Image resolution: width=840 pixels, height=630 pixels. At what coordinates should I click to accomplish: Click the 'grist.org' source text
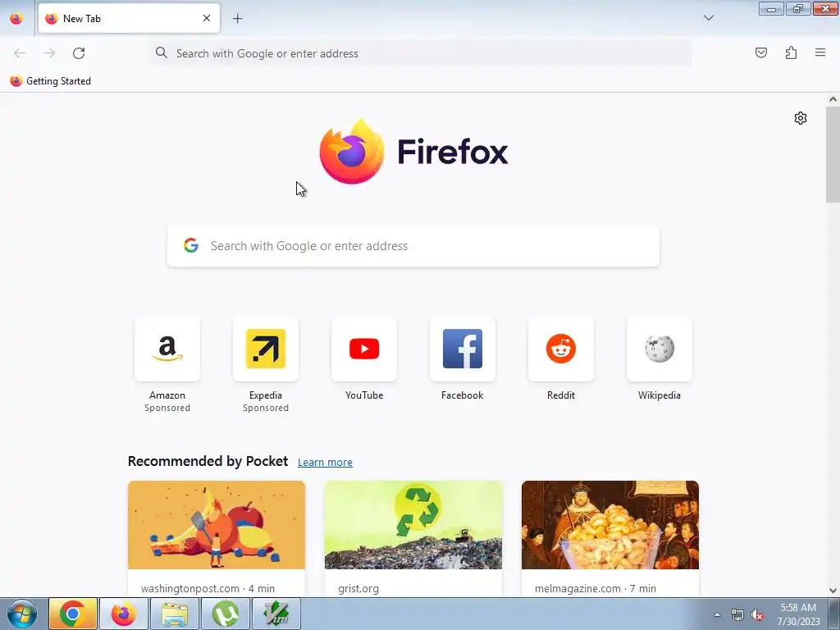(358, 589)
